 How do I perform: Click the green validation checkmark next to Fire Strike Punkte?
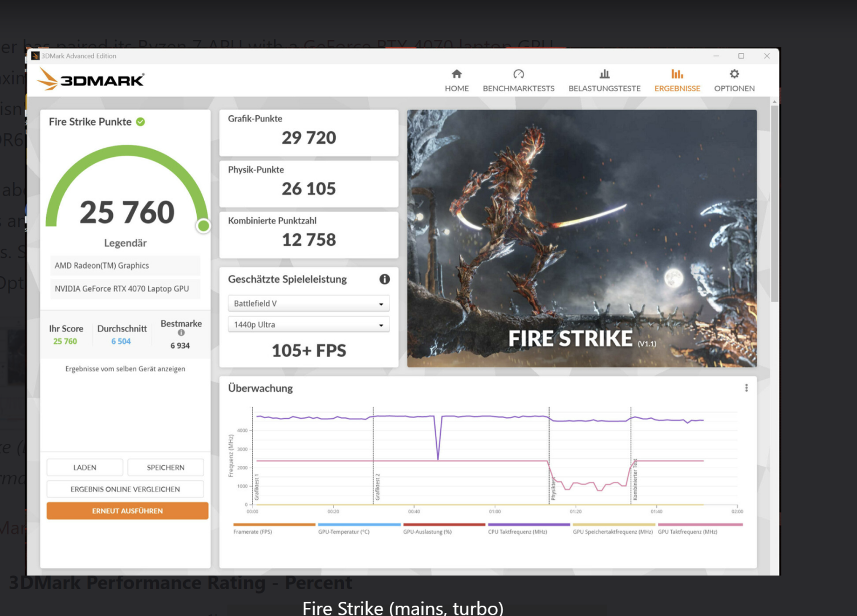(140, 121)
